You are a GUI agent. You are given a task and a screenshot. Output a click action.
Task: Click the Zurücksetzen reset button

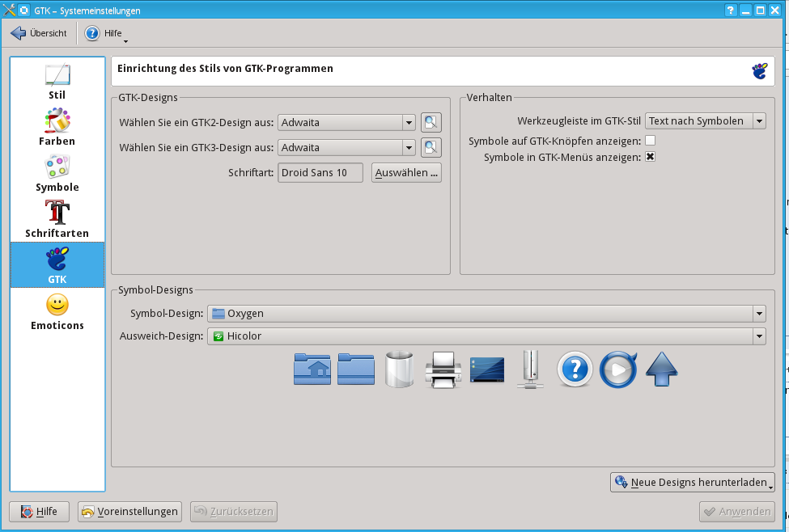tap(234, 512)
